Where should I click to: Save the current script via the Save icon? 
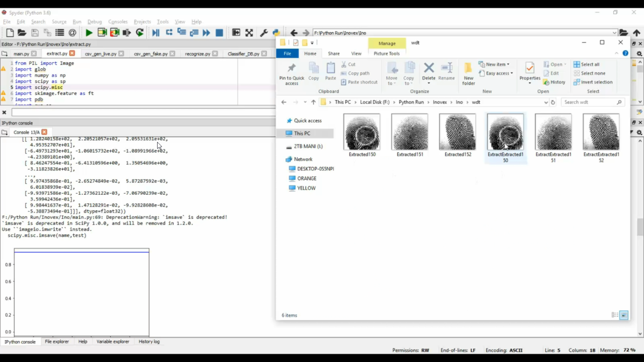pyautogui.click(x=34, y=33)
